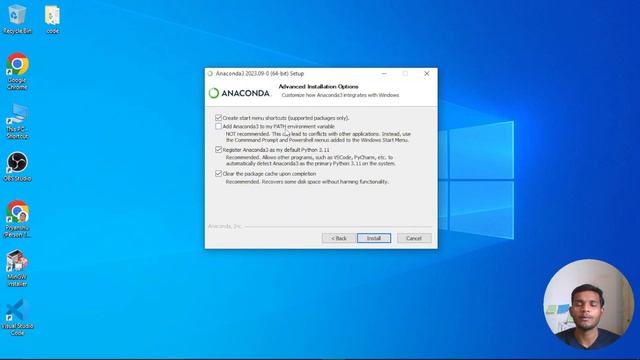Viewport: 640px width, 360px height.
Task: Select the OBS Studio desktop icon
Action: point(17,167)
